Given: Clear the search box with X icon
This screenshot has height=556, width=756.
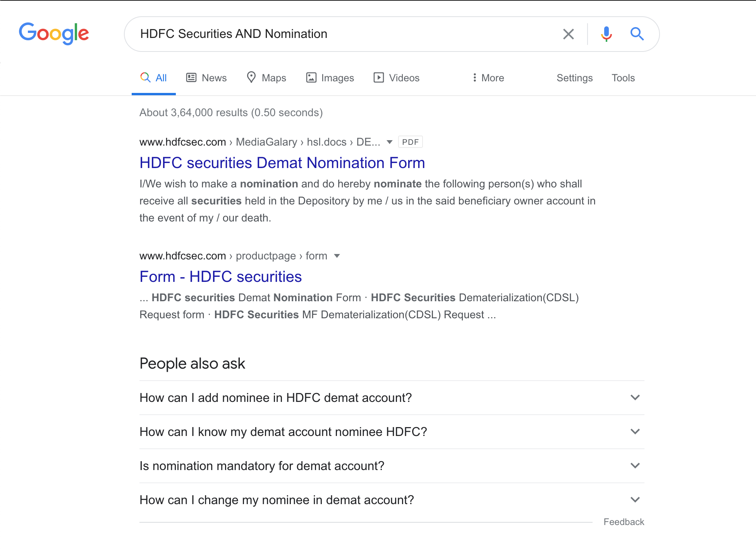Looking at the screenshot, I should (568, 34).
